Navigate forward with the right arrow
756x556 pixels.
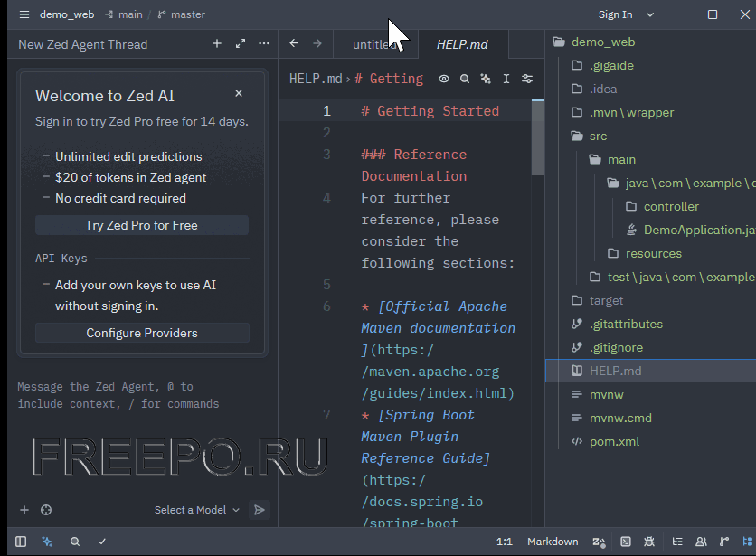317,43
